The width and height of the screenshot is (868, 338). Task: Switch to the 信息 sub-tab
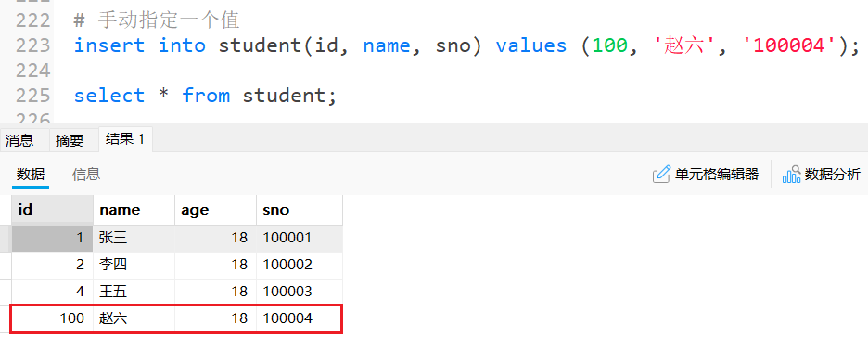point(86,175)
